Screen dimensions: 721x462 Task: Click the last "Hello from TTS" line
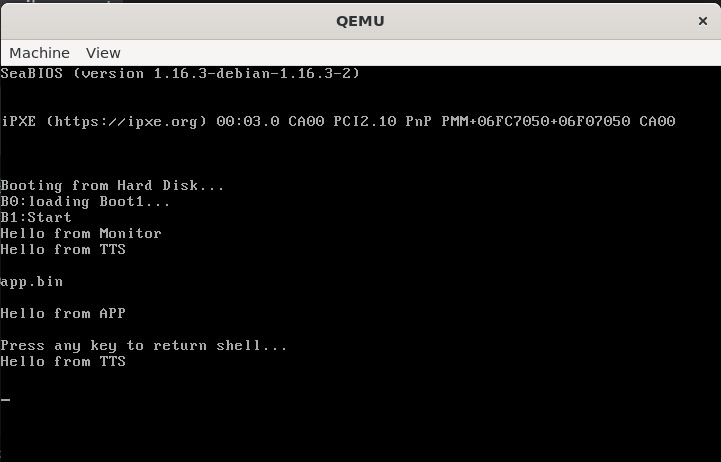63,362
